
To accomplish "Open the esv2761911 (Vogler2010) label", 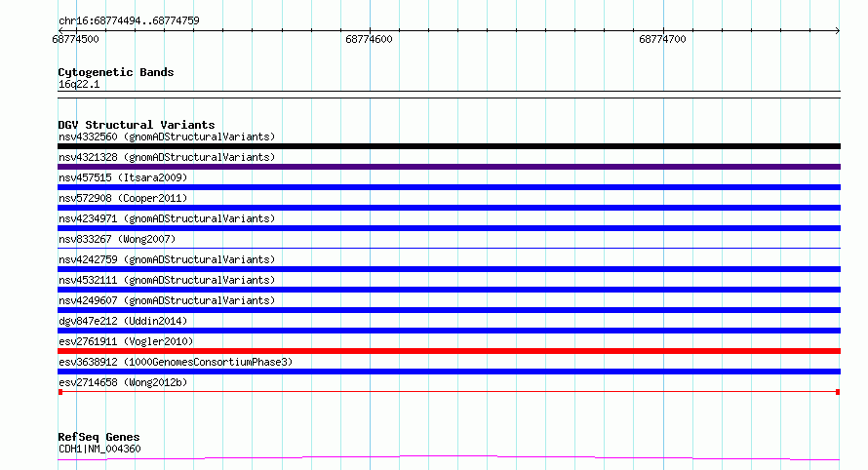I will [x=126, y=341].
